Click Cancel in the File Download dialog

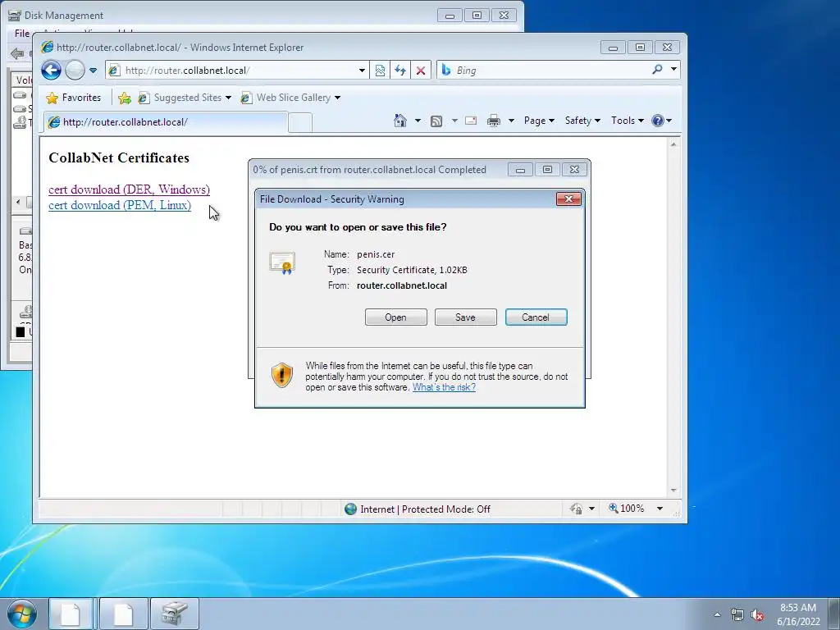536,317
